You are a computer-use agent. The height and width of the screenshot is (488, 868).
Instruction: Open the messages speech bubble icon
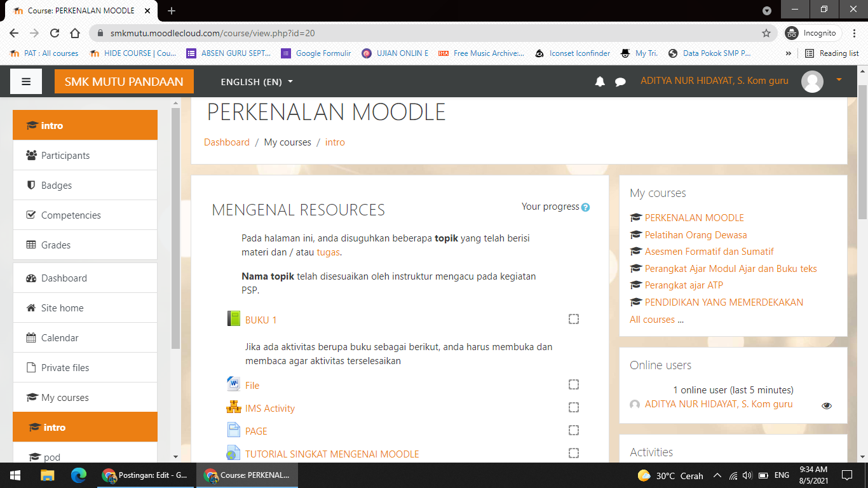coord(620,81)
